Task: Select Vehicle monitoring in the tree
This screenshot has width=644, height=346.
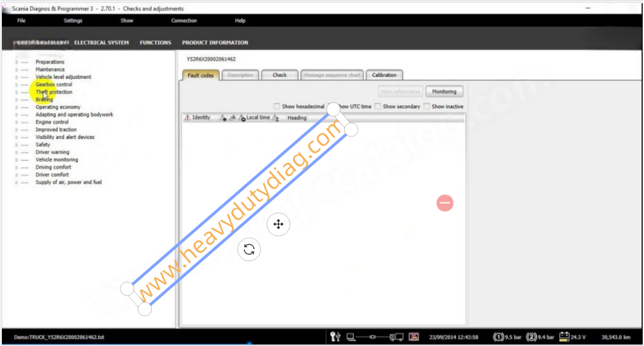Action: pos(56,160)
